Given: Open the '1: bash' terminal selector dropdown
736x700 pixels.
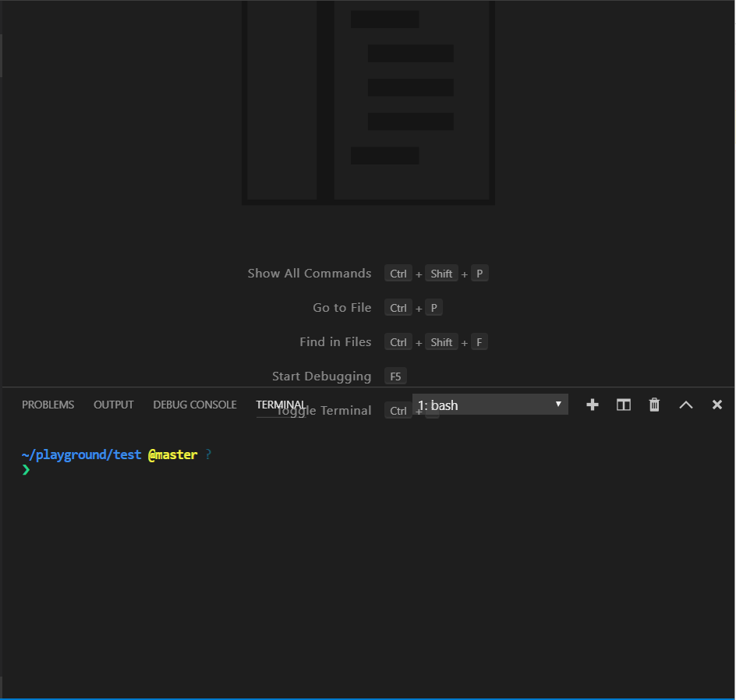Looking at the screenshot, I should tap(490, 405).
